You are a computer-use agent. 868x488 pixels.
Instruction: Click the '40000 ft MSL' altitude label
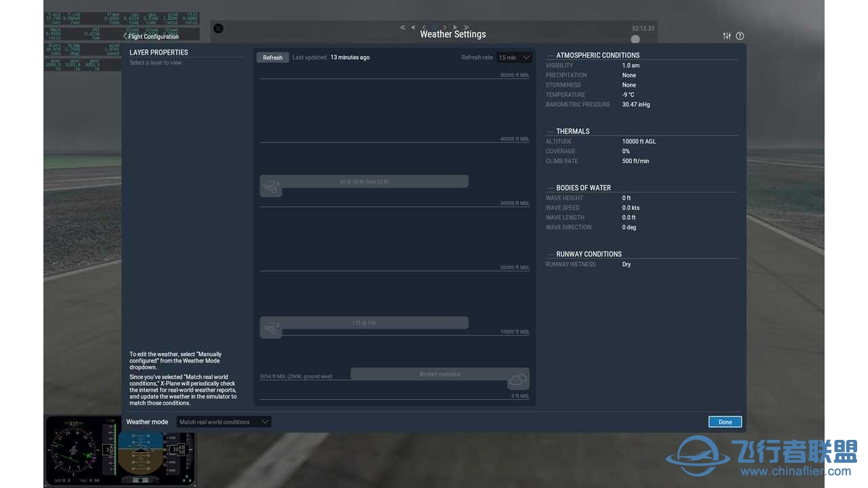(x=515, y=139)
